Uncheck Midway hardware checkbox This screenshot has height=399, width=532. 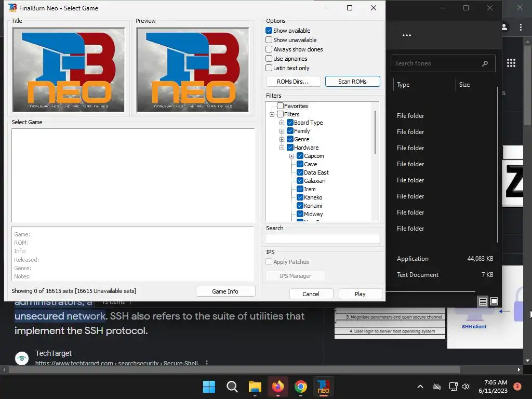(x=300, y=214)
